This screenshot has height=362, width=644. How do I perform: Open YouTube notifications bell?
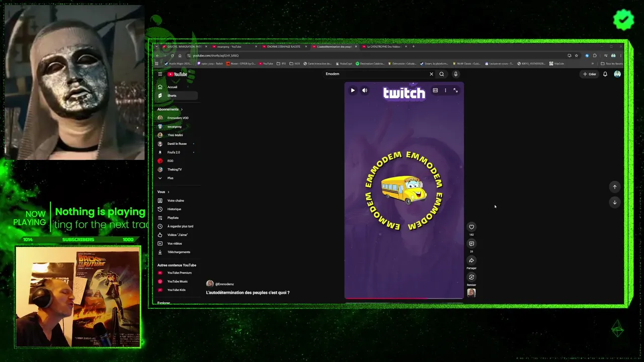pos(605,74)
